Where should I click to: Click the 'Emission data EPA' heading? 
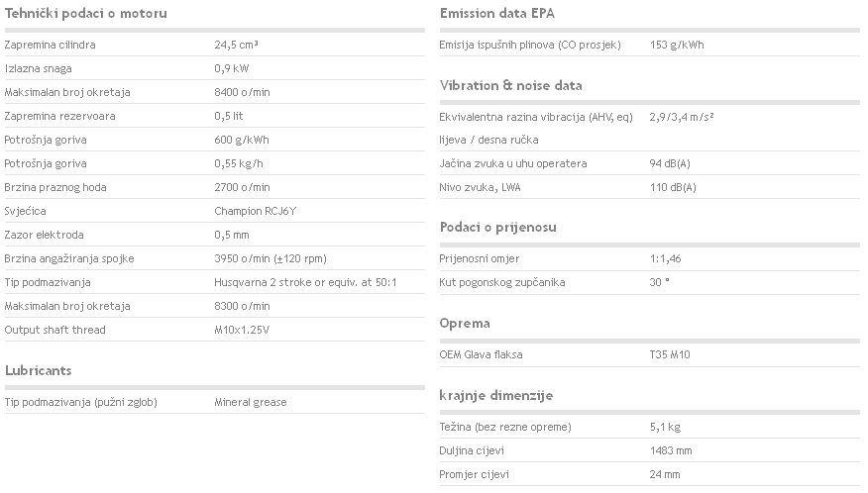pyautogui.click(x=497, y=13)
